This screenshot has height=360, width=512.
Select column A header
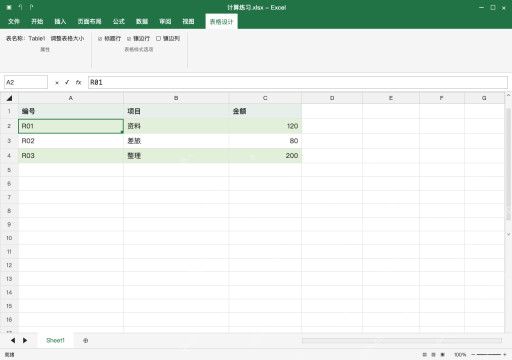[x=71, y=98]
